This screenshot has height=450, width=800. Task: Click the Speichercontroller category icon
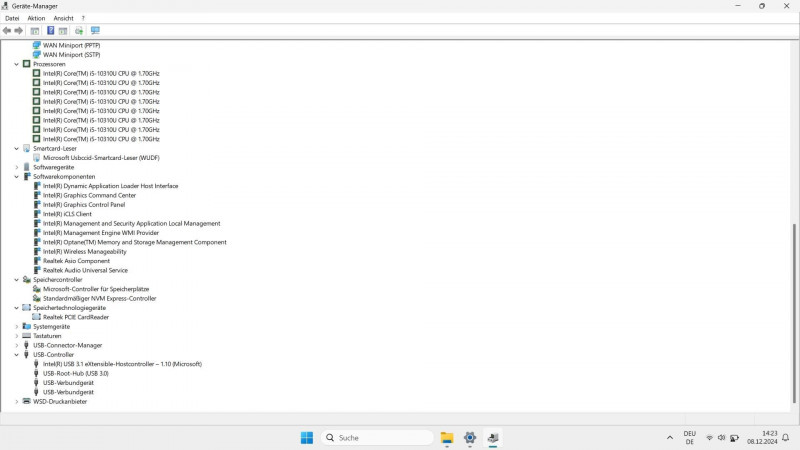tap(27, 280)
